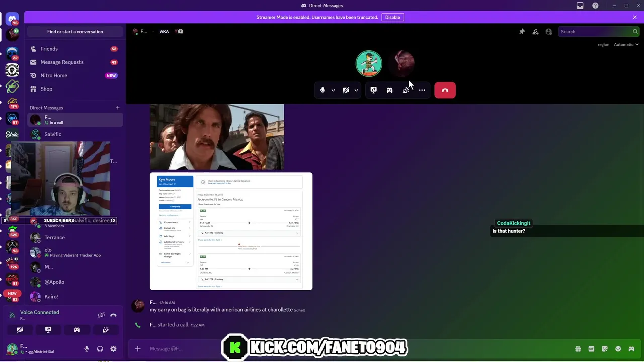Start an activity in the call
The height and width of the screenshot is (362, 644).
point(389,90)
